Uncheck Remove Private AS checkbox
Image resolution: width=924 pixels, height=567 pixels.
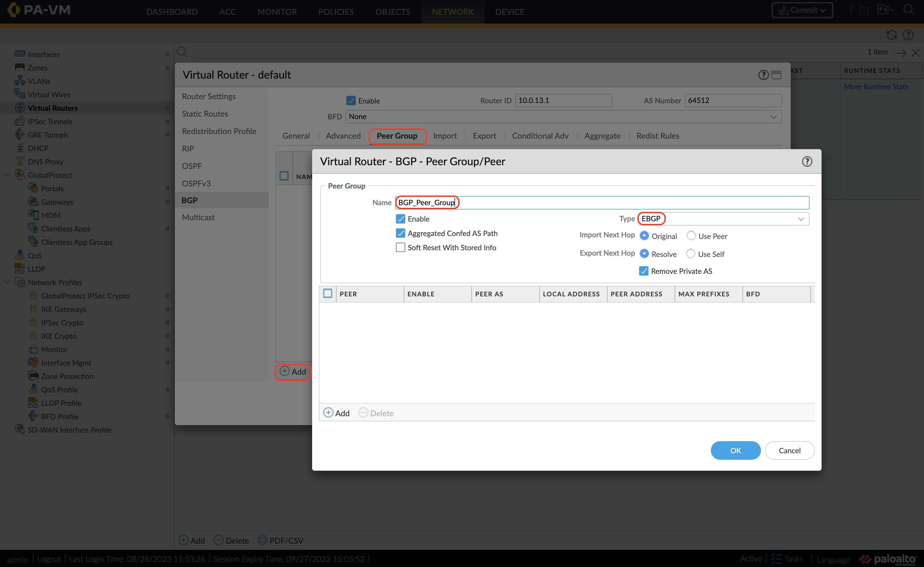644,271
